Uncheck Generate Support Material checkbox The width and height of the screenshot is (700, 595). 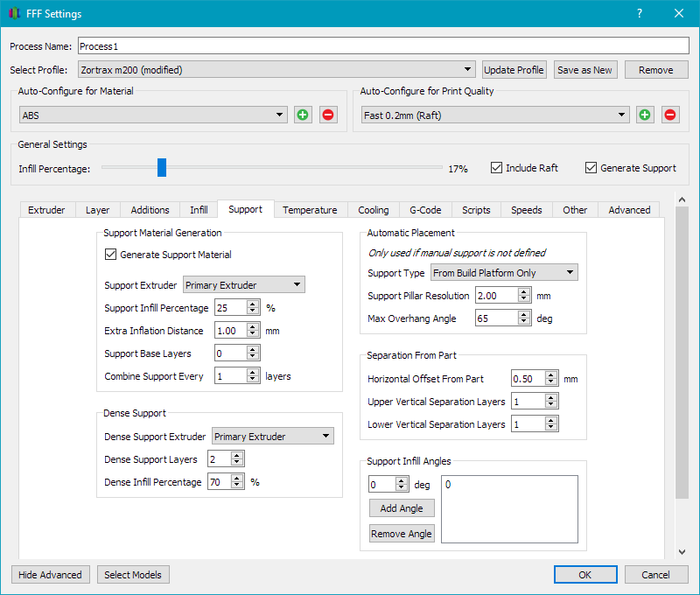click(110, 255)
